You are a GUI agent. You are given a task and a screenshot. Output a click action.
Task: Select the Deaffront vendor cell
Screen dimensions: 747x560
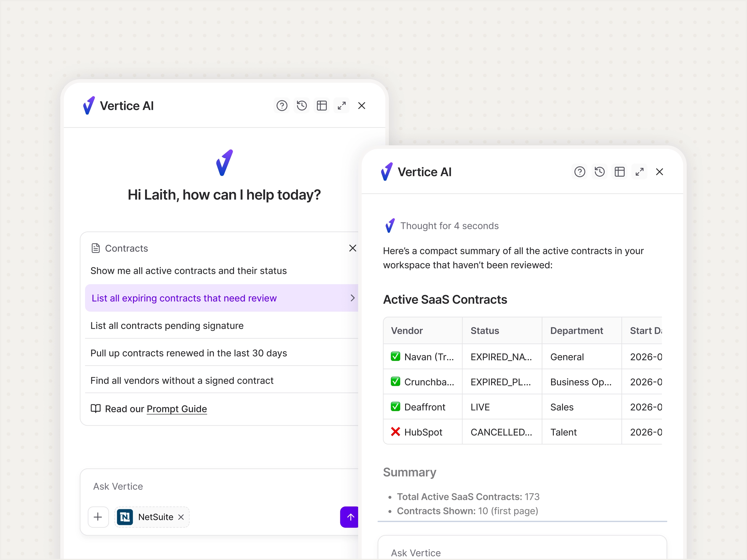click(423, 406)
